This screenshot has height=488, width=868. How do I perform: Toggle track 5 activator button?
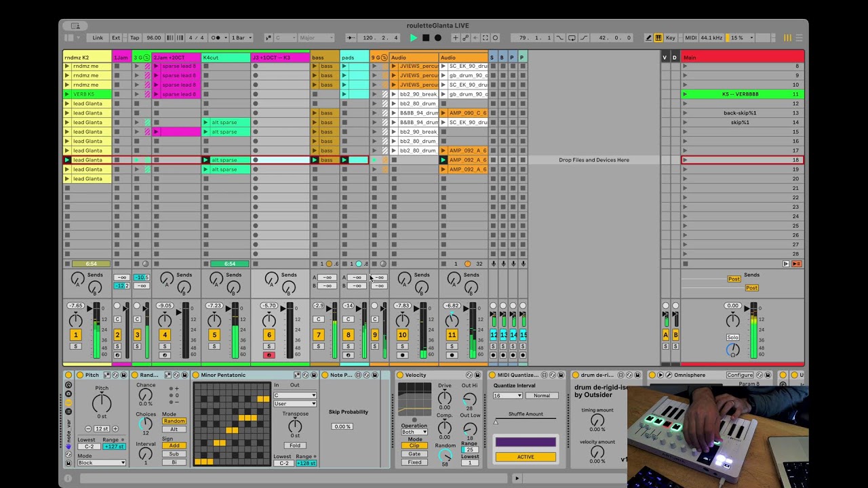point(214,335)
